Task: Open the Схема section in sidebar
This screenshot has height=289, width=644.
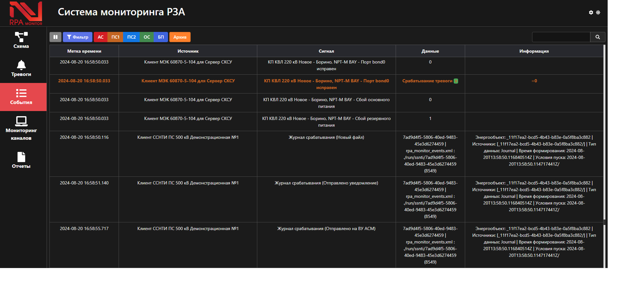Action: tap(21, 40)
